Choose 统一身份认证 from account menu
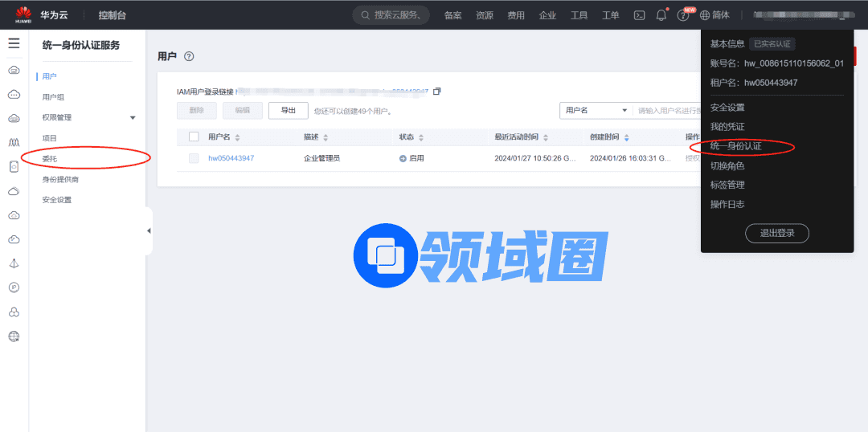This screenshot has height=432, width=868. tap(735, 146)
